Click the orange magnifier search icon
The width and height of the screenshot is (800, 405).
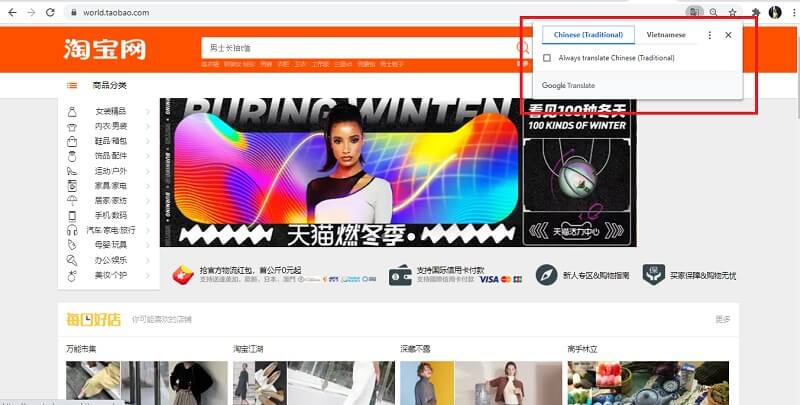523,48
